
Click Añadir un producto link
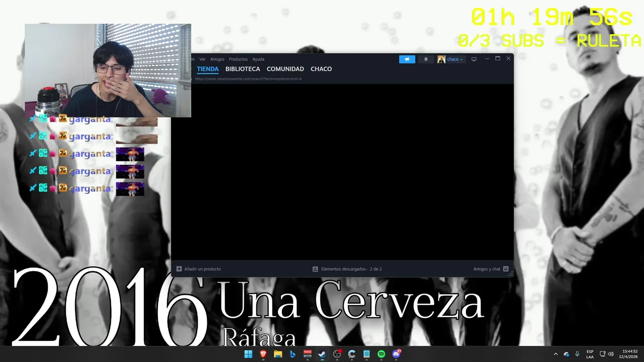[x=202, y=269]
